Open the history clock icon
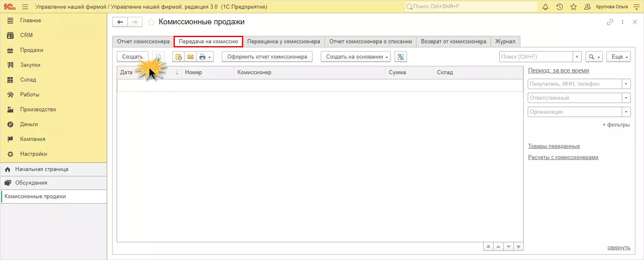This screenshot has height=260, width=644. pos(559,7)
